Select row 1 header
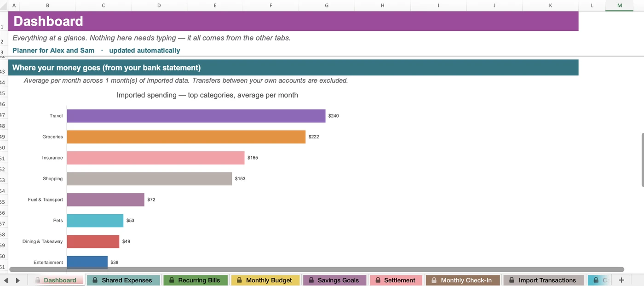The width and height of the screenshot is (644, 286). [x=4, y=22]
